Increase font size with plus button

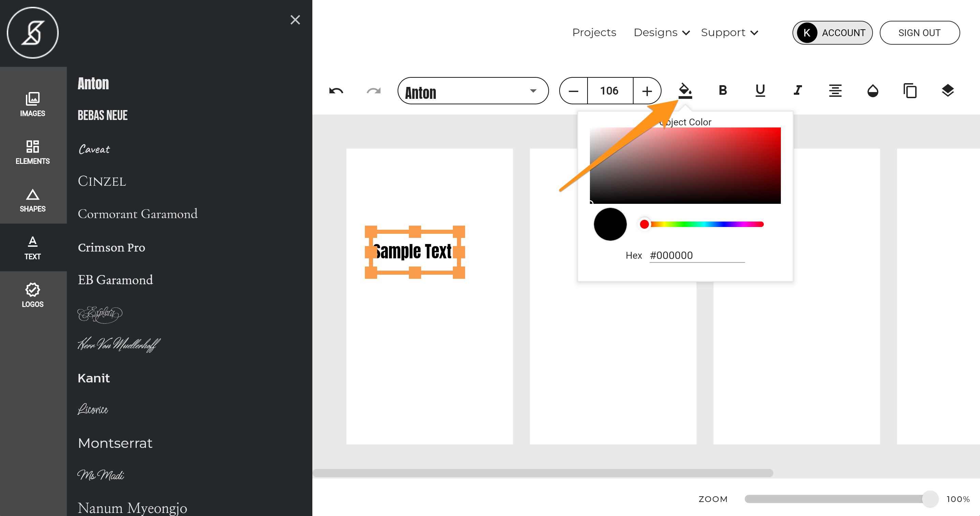click(x=647, y=91)
